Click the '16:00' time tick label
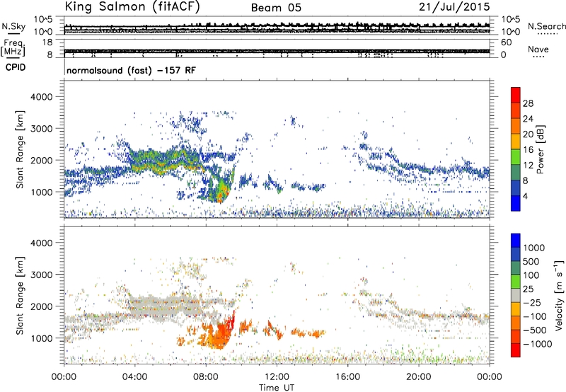The width and height of the screenshot is (566, 392). coord(347,377)
